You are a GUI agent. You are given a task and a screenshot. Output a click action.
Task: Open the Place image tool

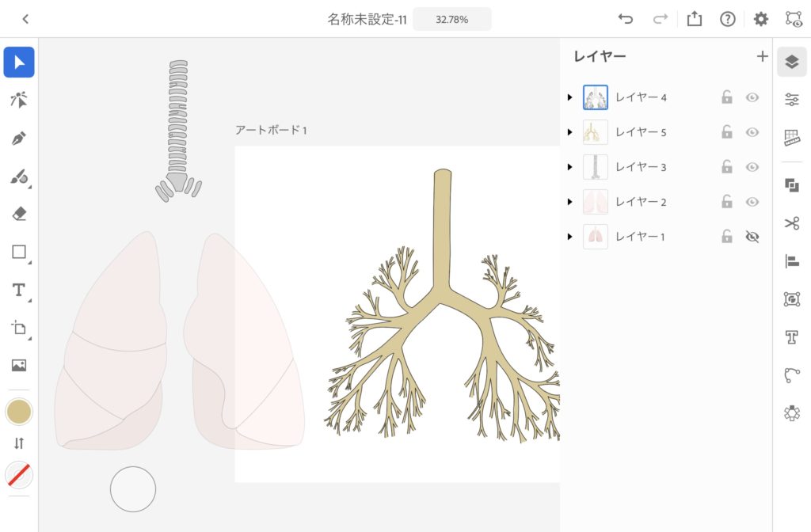coord(19,366)
